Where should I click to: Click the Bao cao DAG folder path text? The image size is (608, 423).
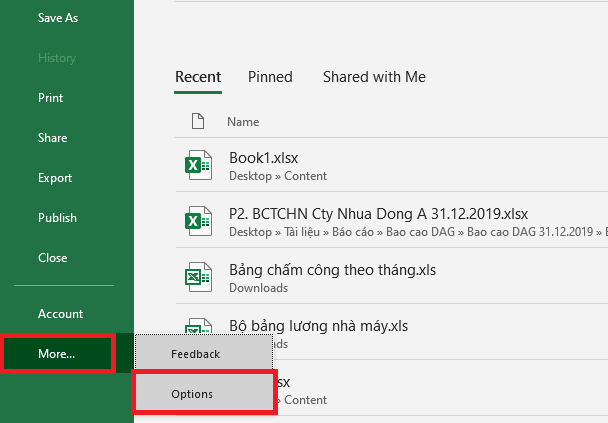click(x=420, y=232)
